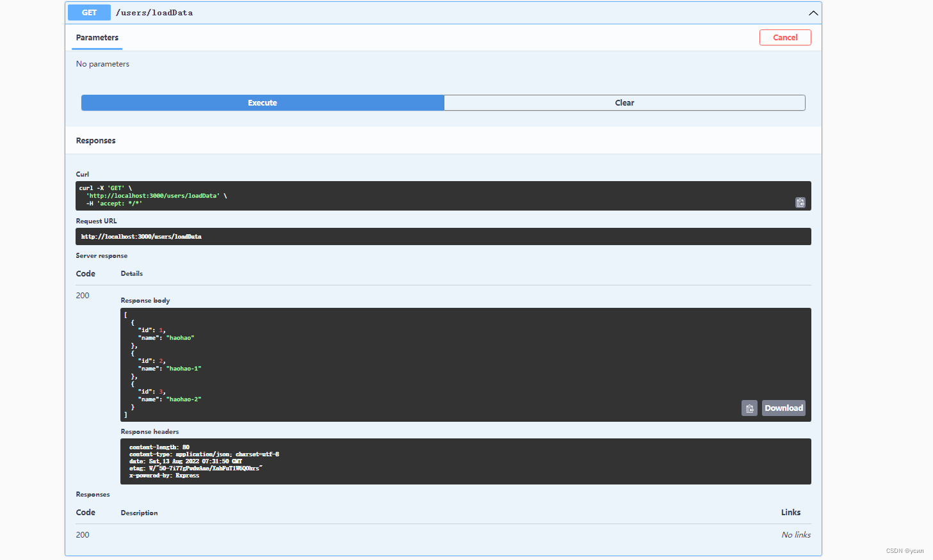Click the /users/loadData endpoint path

pyautogui.click(x=154, y=13)
